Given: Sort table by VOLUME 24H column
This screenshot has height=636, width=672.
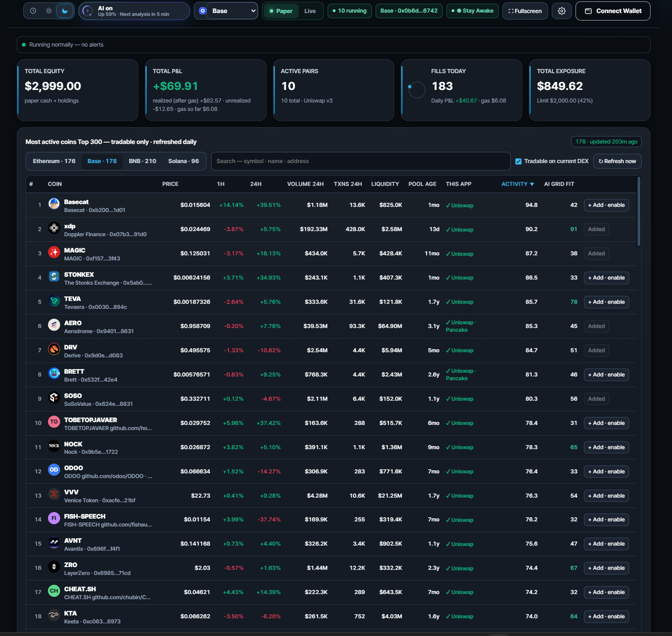Looking at the screenshot, I should click(x=305, y=184).
